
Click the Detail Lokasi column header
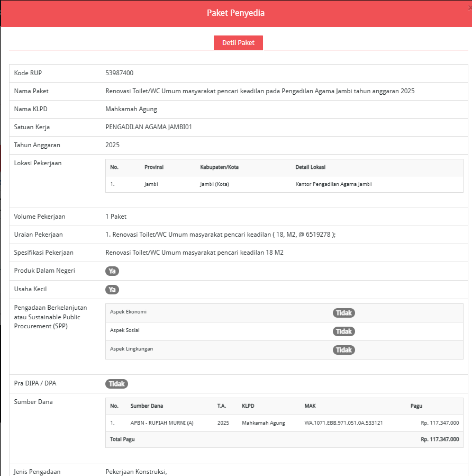(x=310, y=167)
